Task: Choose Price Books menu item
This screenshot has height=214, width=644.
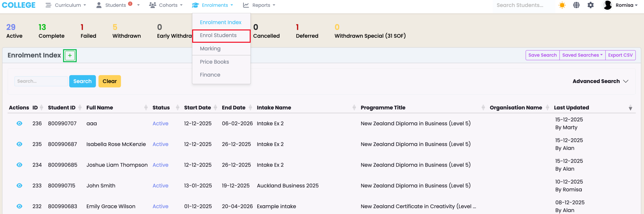Action: [214, 62]
